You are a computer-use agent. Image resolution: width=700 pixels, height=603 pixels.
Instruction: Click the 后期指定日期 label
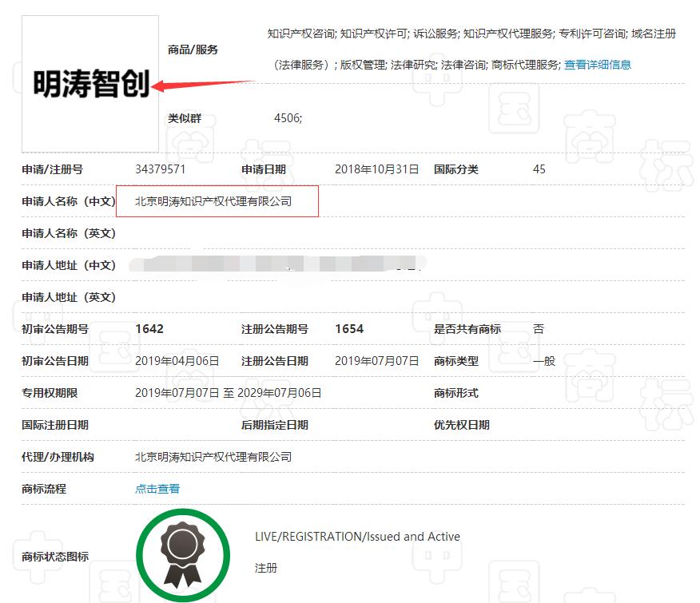pos(275,425)
